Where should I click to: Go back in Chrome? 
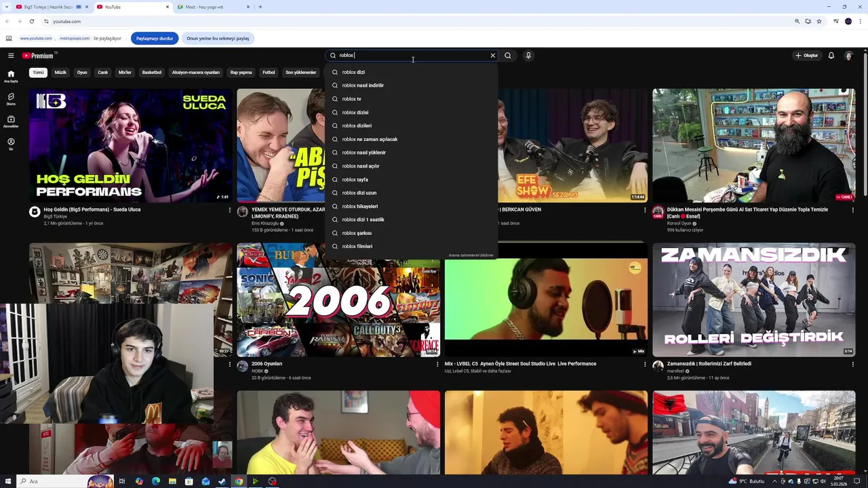point(7,21)
